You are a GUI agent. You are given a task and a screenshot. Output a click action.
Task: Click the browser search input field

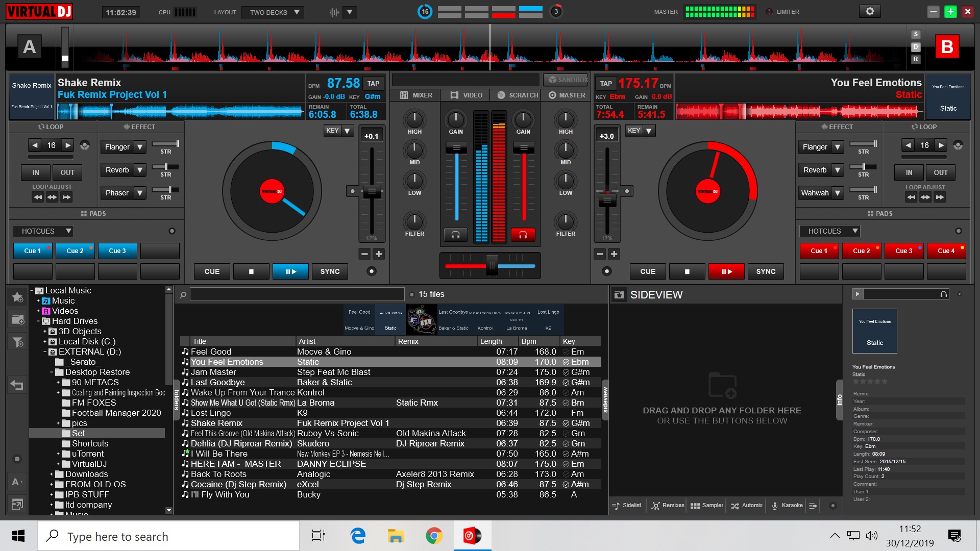(297, 294)
